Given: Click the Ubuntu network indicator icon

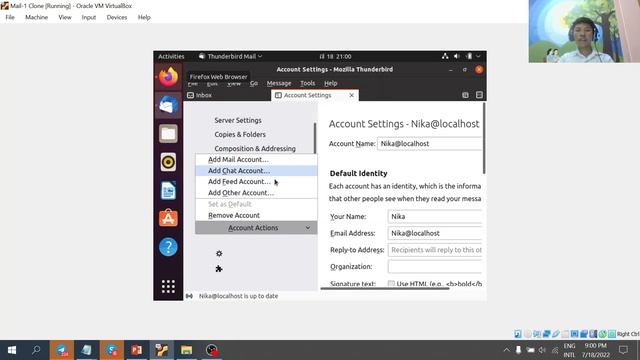Looking at the screenshot, I should pyautogui.click(x=445, y=56).
